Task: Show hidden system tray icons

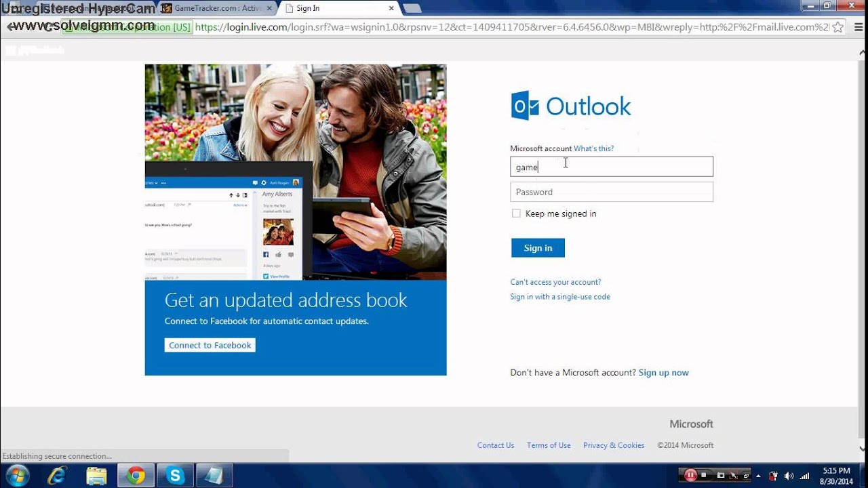Action: click(x=759, y=476)
